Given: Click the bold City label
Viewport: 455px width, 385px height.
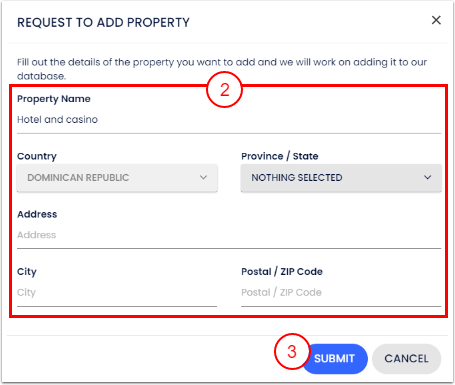Looking at the screenshot, I should coord(27,272).
